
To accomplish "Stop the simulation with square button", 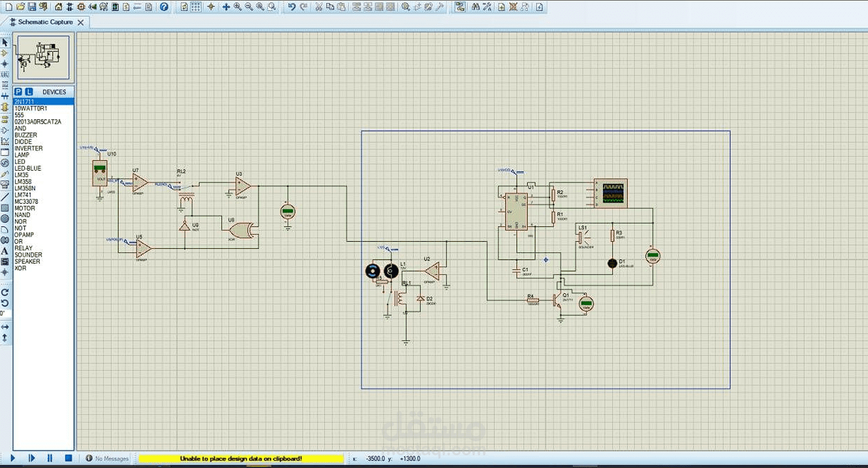I will [68, 458].
